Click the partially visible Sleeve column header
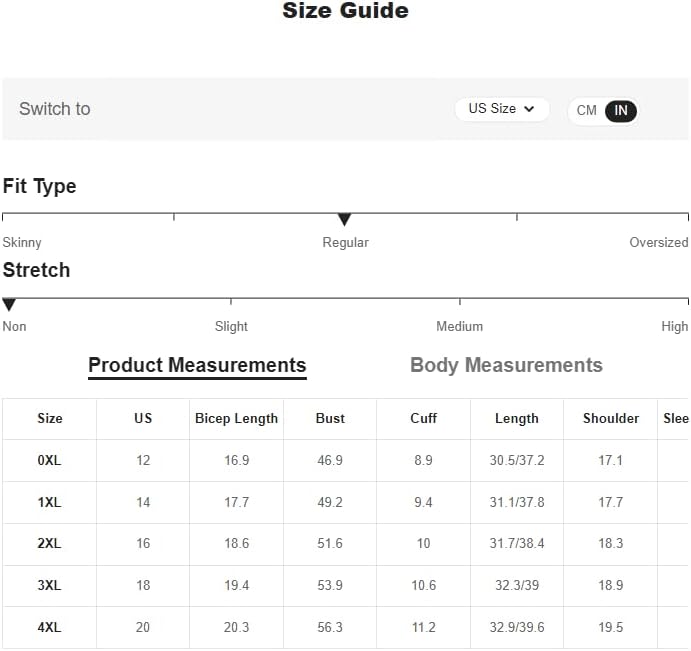Image resolution: width=691 pixels, height=651 pixels. pyautogui.click(x=676, y=418)
